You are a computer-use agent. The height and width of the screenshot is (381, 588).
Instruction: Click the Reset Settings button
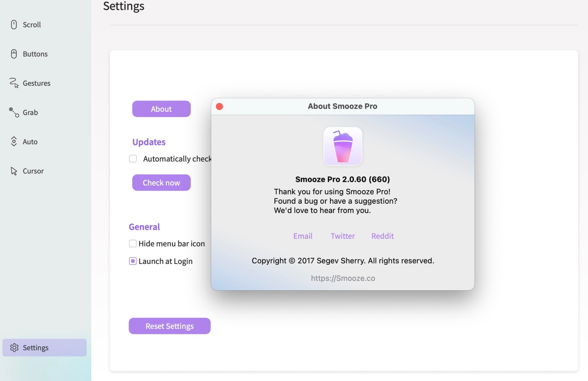169,326
